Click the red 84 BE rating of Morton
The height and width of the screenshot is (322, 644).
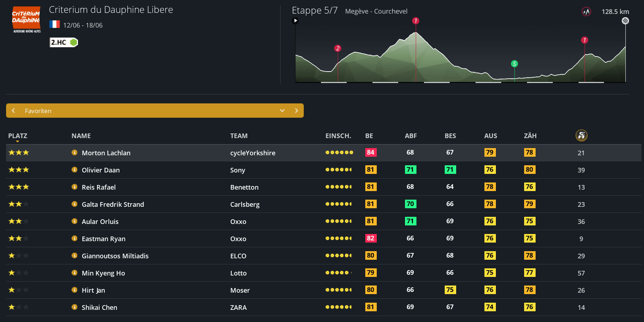pyautogui.click(x=370, y=152)
